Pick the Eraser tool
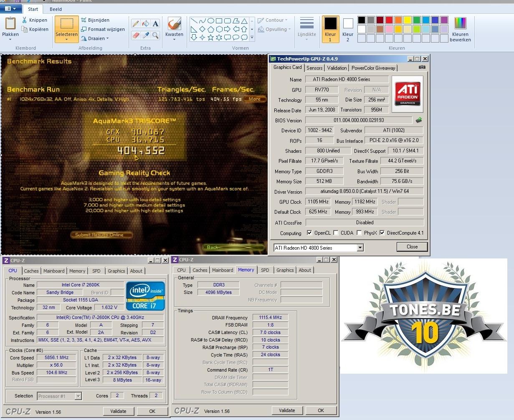The width and height of the screenshot is (514, 420). [x=136, y=35]
